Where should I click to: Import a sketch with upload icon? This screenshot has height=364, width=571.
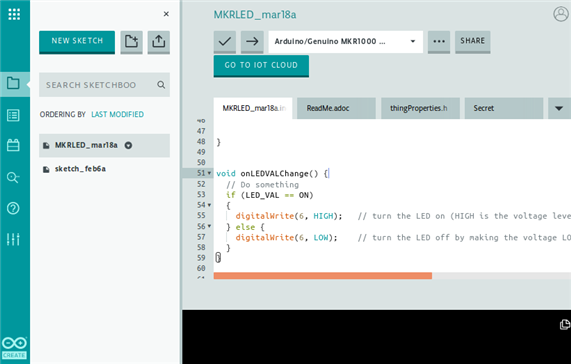pyautogui.click(x=158, y=41)
